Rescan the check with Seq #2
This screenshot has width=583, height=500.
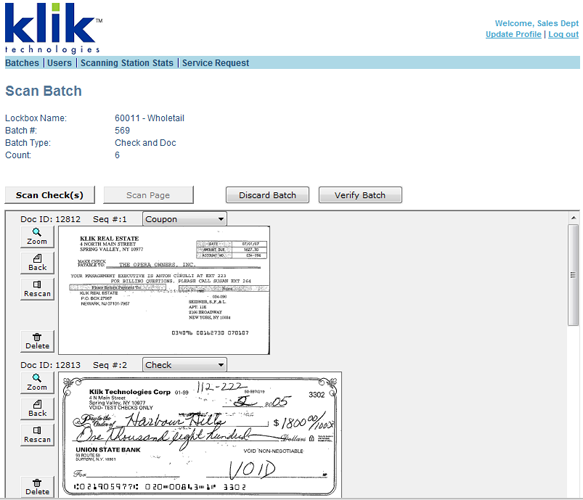click(37, 435)
